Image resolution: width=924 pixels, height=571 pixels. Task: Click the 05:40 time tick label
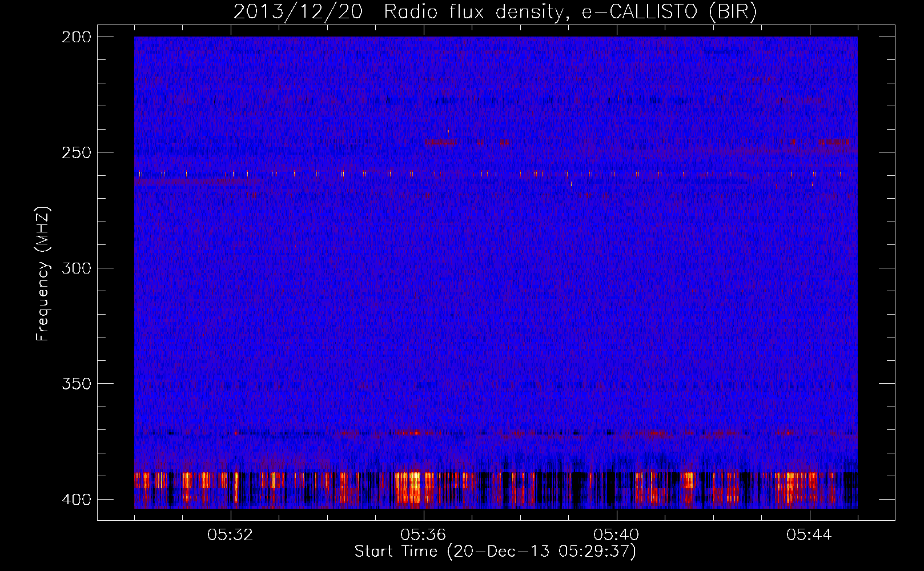(616, 534)
